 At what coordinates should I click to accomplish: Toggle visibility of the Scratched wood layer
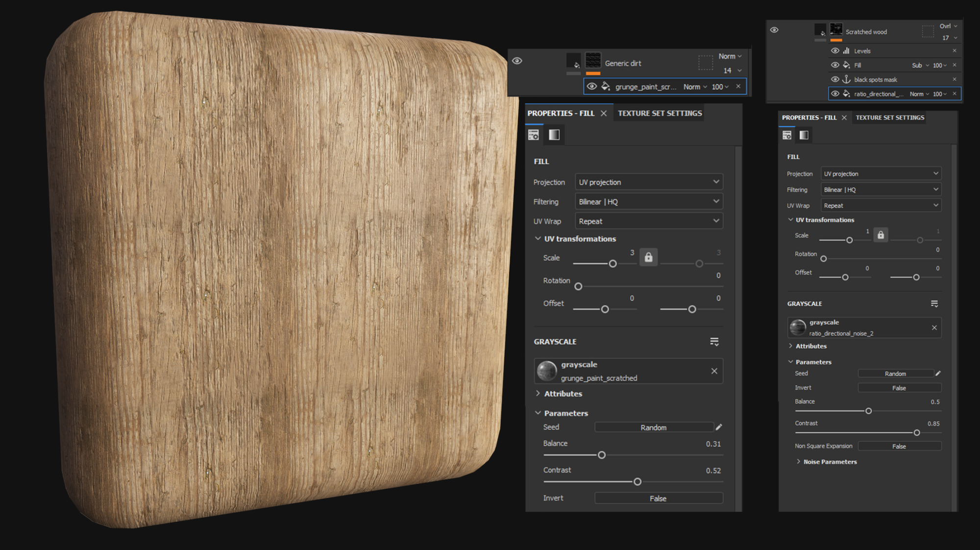[774, 30]
